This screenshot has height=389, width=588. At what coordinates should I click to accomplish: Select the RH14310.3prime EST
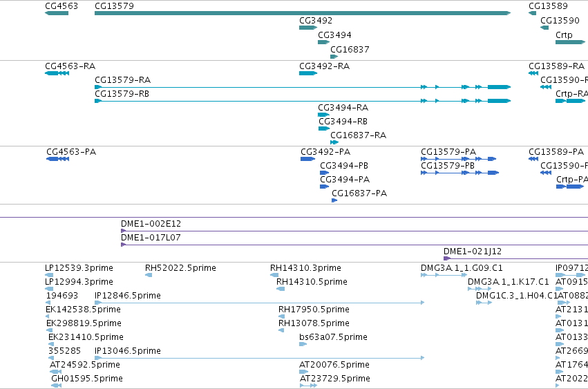tap(274, 275)
